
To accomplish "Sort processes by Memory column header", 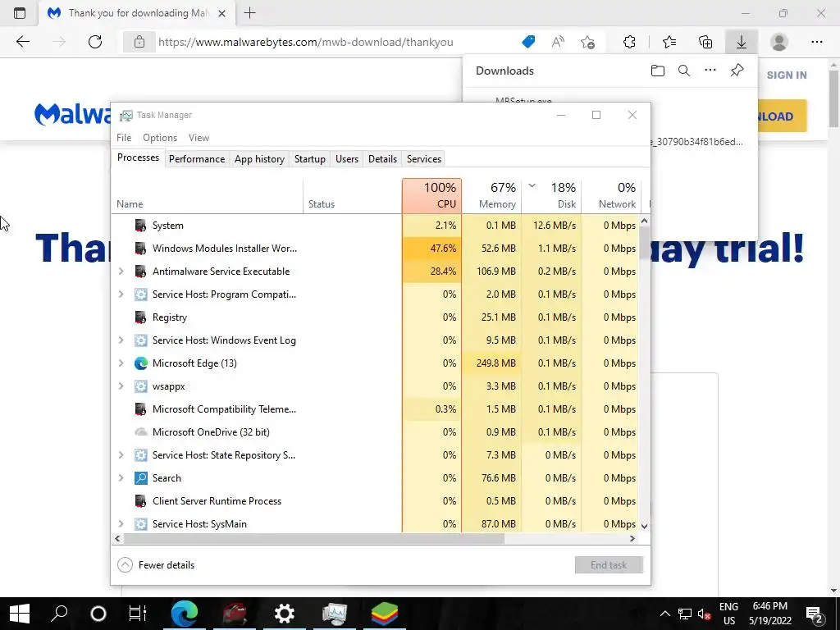I will pyautogui.click(x=492, y=195).
